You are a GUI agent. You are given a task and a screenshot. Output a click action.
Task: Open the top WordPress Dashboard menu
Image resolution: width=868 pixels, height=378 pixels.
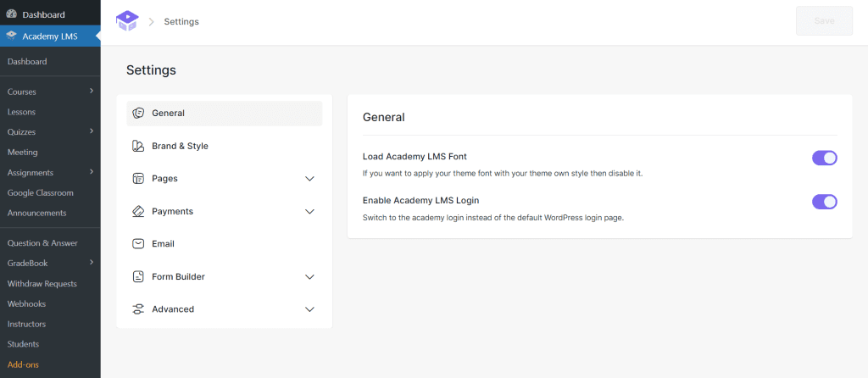[50, 14]
